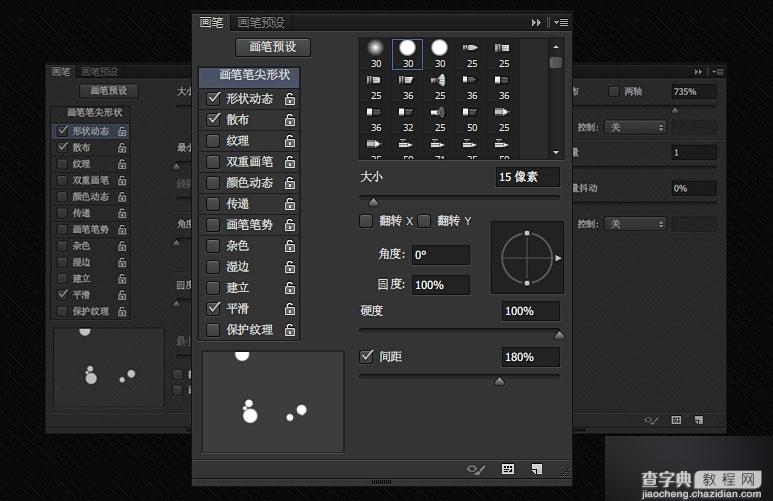Enable the 翻转 X checkbox
The image size is (773, 501).
point(366,220)
